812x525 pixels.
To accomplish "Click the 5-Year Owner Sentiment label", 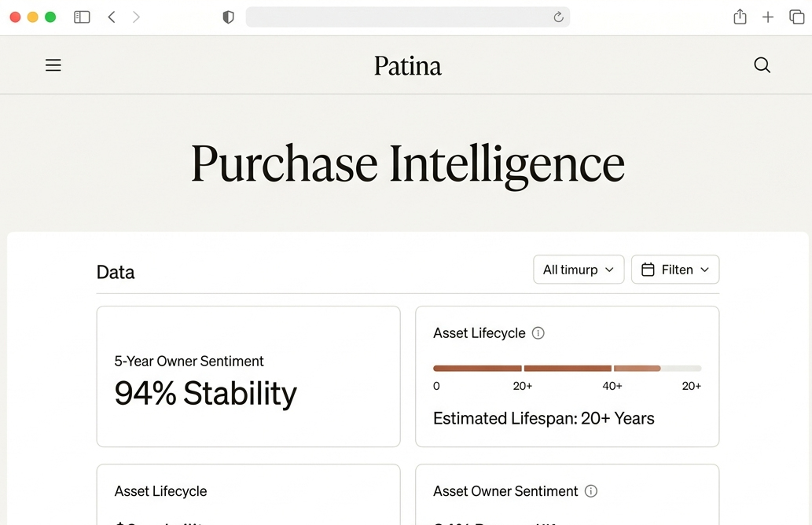I will click(x=189, y=361).
